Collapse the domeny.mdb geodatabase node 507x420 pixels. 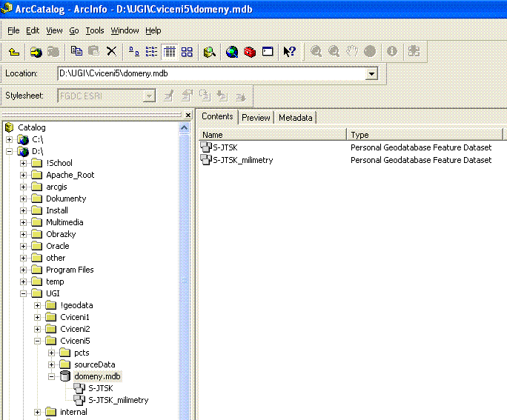(x=51, y=376)
